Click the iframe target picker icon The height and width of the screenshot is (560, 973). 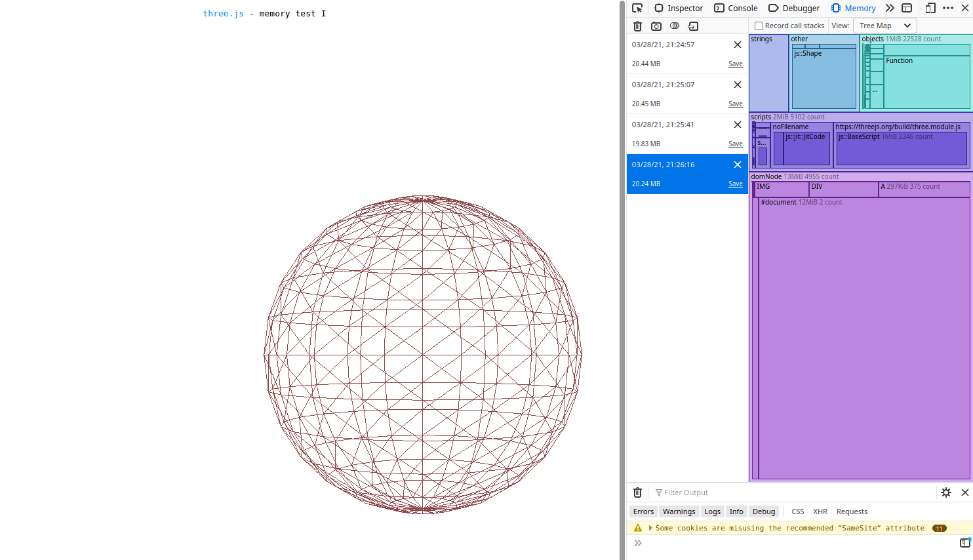click(907, 8)
